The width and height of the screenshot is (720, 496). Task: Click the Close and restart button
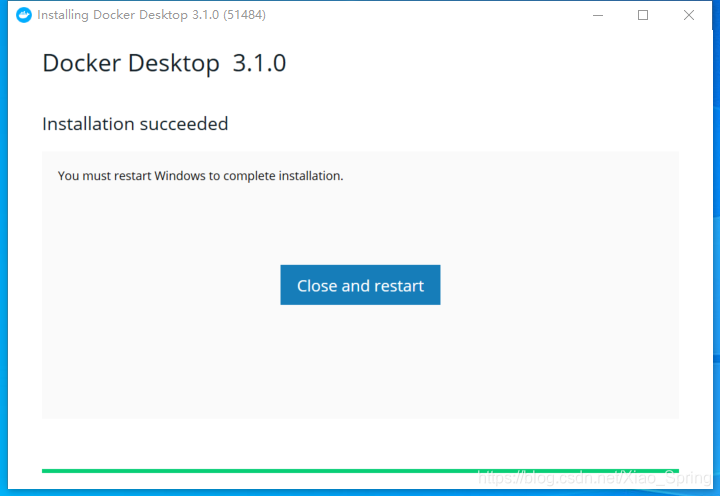coord(360,285)
